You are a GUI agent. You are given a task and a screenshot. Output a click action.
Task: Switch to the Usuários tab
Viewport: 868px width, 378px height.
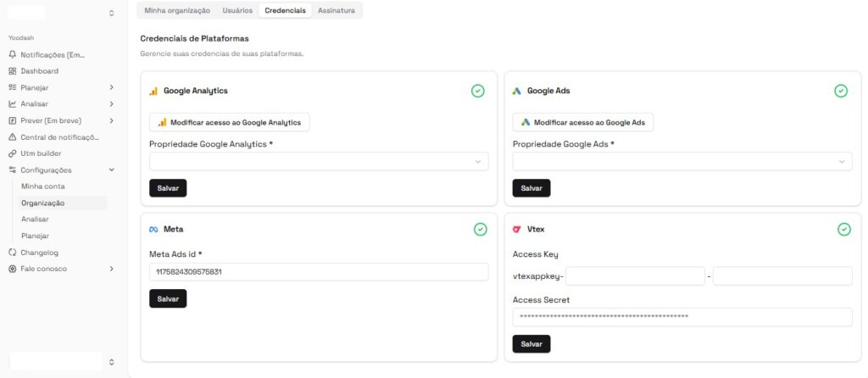tap(237, 10)
